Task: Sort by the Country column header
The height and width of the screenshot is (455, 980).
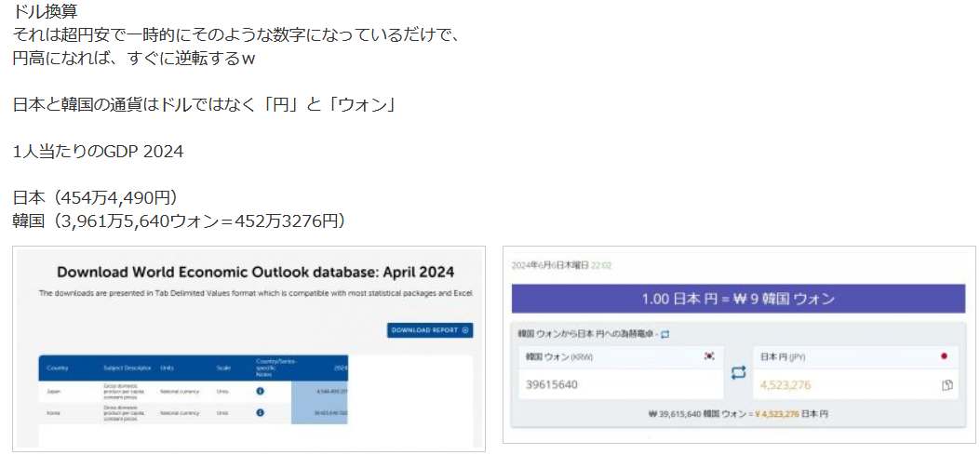Action: [x=57, y=368]
